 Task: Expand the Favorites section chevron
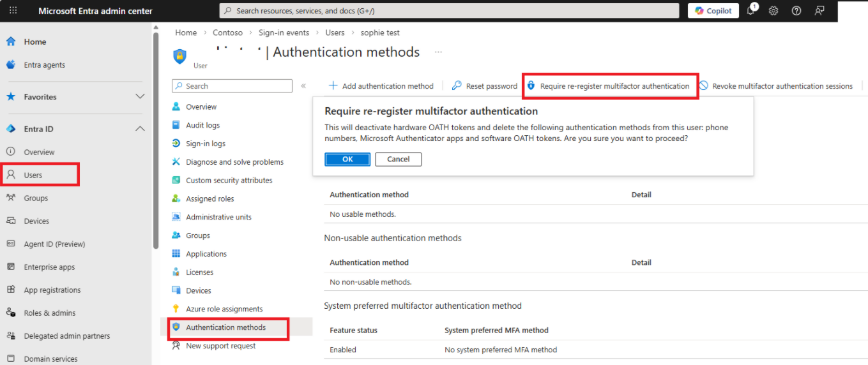click(x=140, y=96)
